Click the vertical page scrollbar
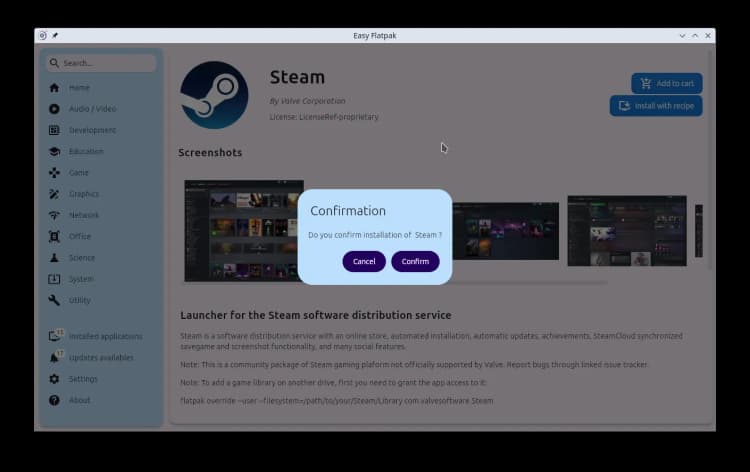The width and height of the screenshot is (750, 472). 710,158
